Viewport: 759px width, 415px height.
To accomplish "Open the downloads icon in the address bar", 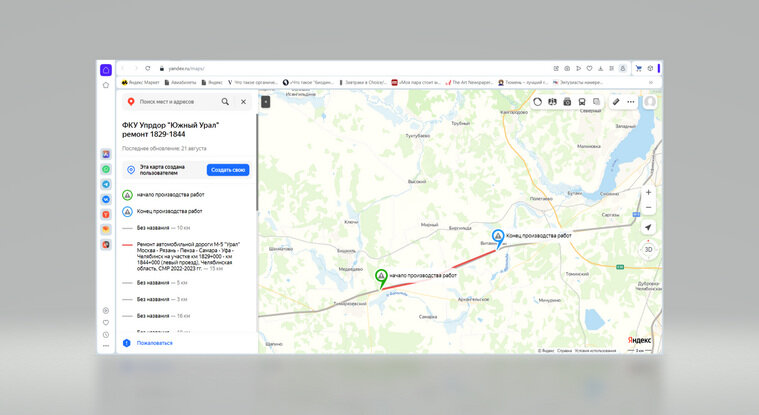I will pos(600,68).
